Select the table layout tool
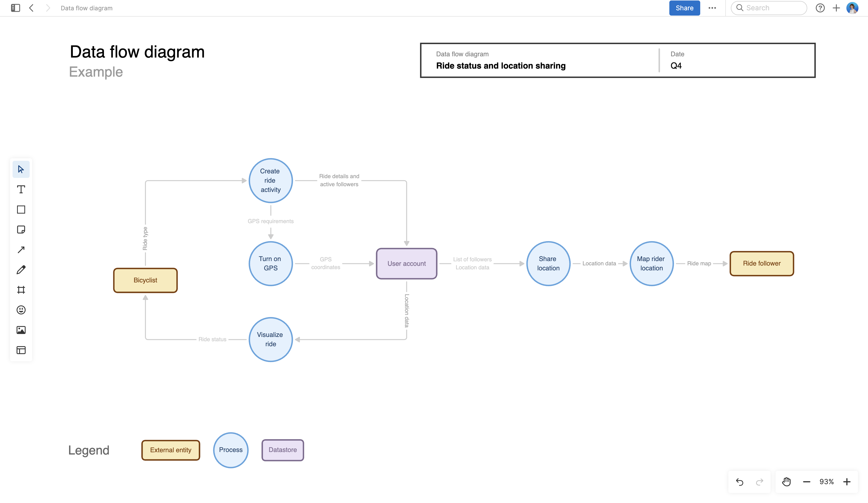The height and width of the screenshot is (503, 868). (x=21, y=350)
